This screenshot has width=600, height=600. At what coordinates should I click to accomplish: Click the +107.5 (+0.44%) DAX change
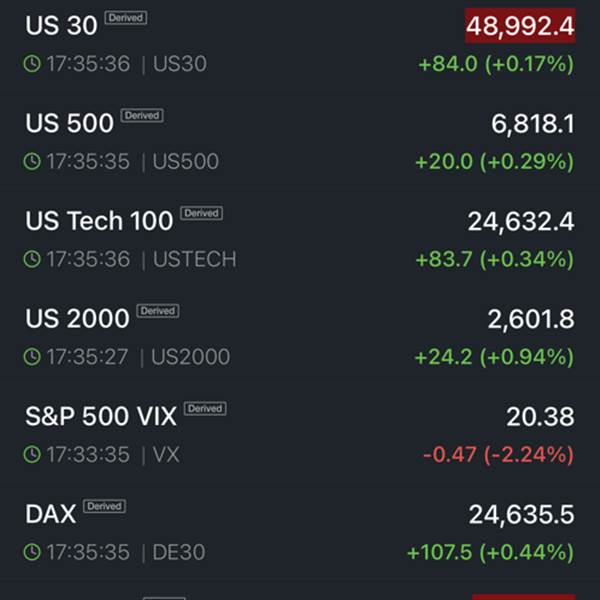pyautogui.click(x=490, y=552)
